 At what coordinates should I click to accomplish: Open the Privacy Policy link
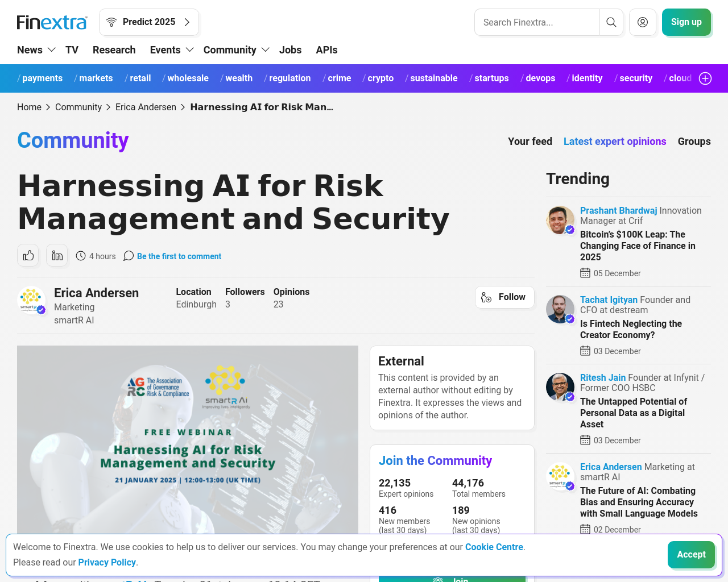click(x=107, y=563)
